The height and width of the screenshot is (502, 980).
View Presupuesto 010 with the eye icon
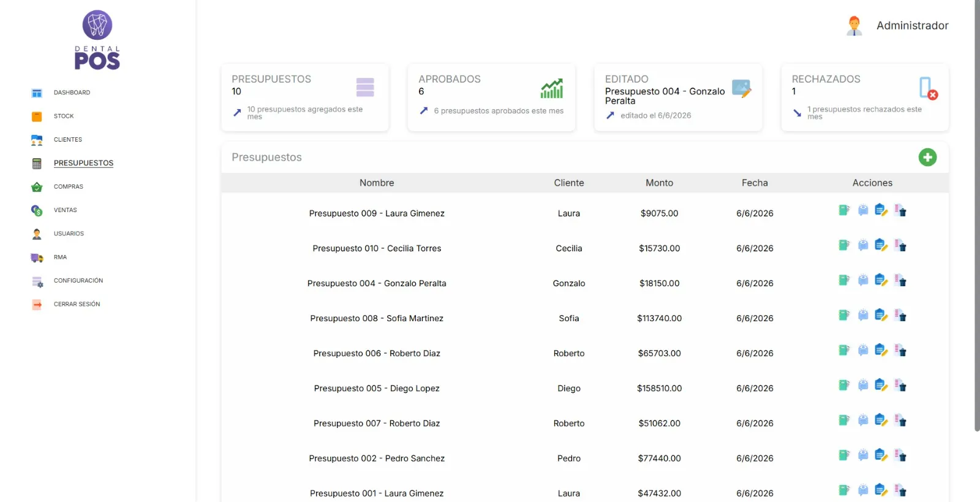coord(863,245)
